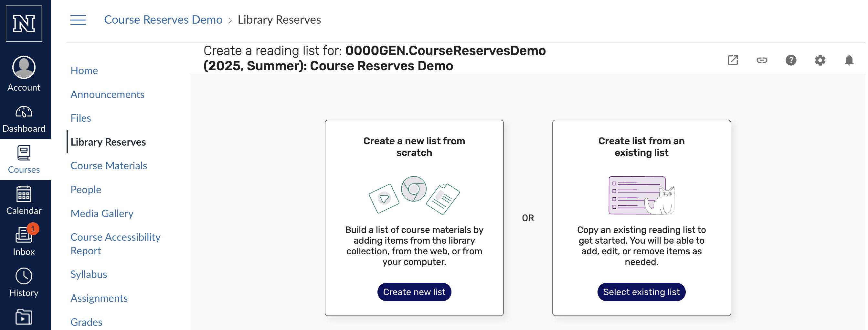Open the Courses panel

tap(24, 159)
